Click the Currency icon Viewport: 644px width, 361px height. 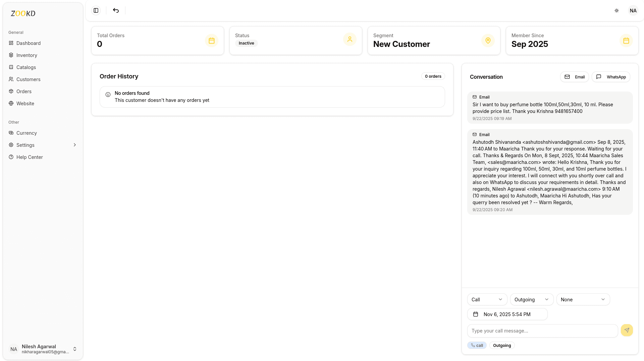point(11,133)
